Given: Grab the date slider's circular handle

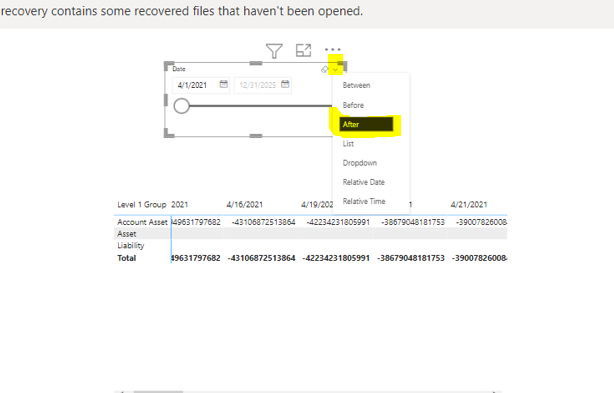Looking at the screenshot, I should point(181,106).
